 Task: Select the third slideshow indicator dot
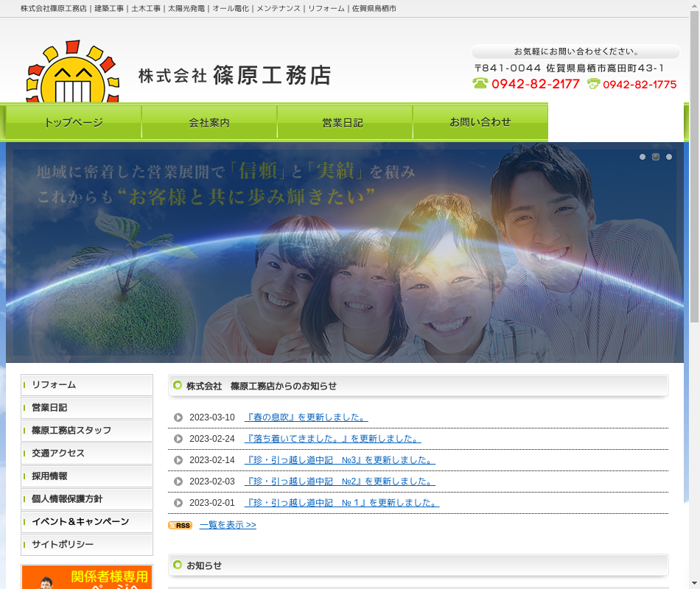pyautogui.click(x=669, y=157)
